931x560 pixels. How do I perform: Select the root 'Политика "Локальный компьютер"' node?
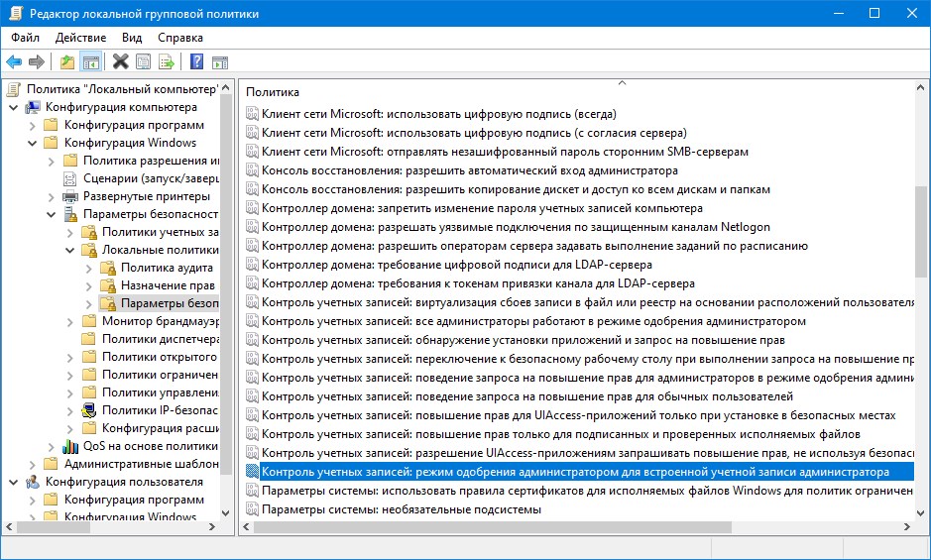tap(122, 89)
